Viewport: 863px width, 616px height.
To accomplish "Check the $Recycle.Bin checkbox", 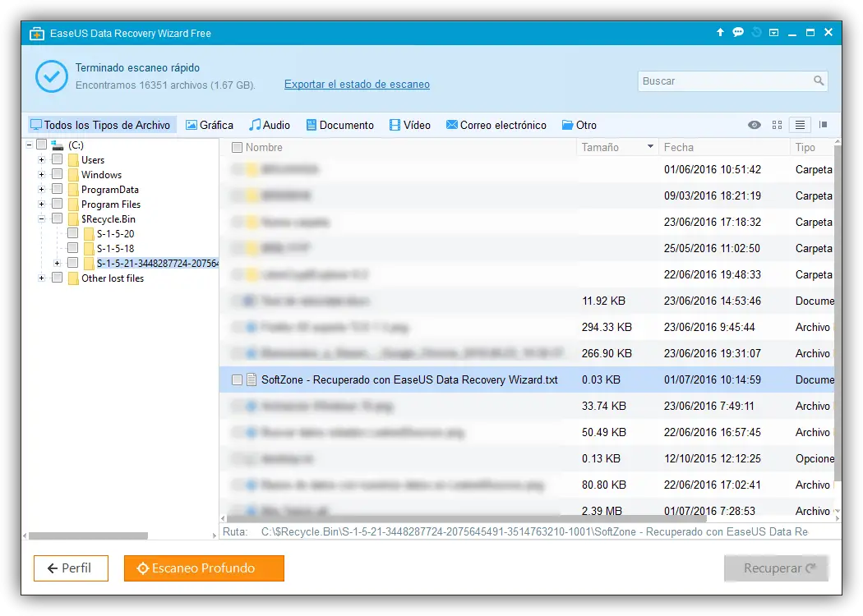I will [57, 219].
